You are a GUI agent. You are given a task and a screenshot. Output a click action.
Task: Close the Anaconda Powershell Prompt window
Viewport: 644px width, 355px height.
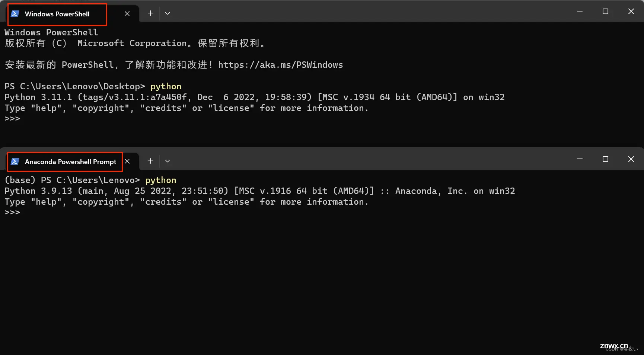[631, 159]
